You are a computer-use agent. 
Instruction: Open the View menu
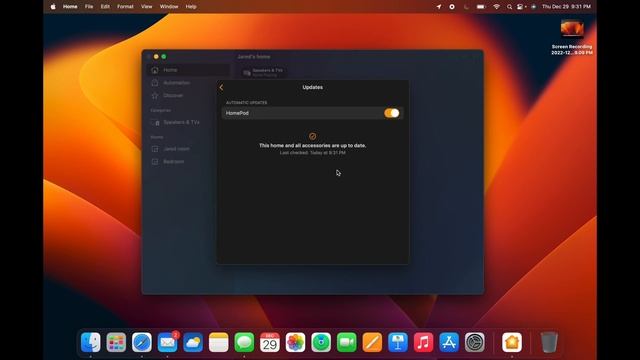[147, 7]
